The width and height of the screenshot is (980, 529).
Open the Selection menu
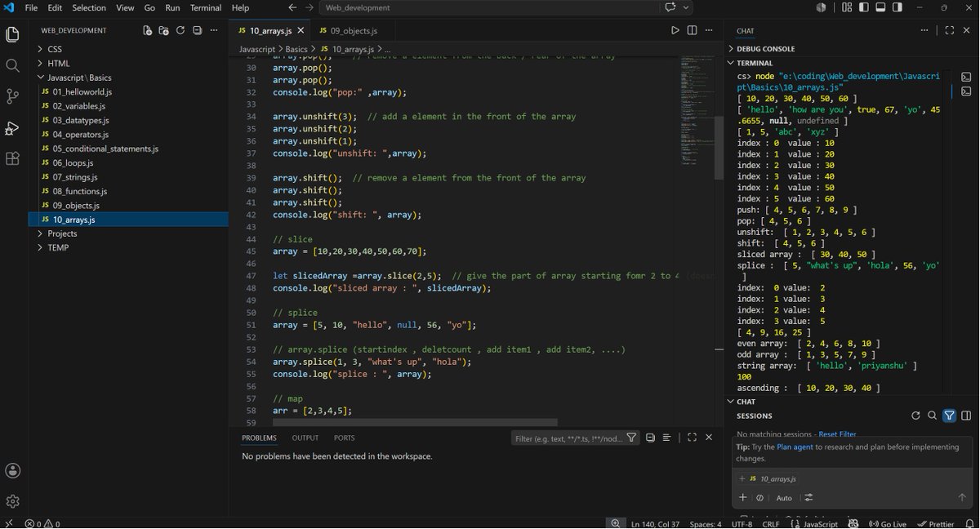click(89, 7)
